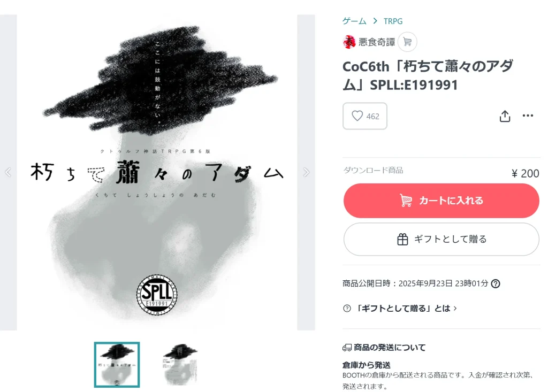This screenshot has height=392, width=548.
Task: Click the 悪食奇譚 shop avatar icon
Action: [x=349, y=42]
